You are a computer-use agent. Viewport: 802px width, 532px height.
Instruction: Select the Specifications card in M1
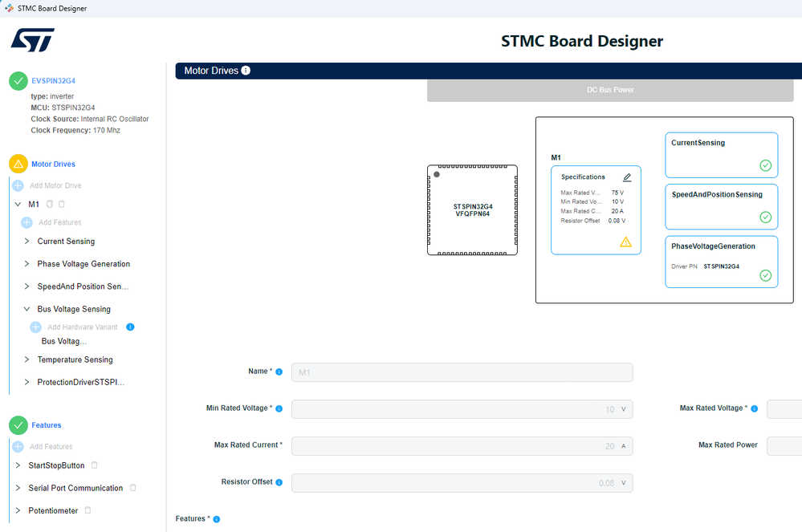596,210
